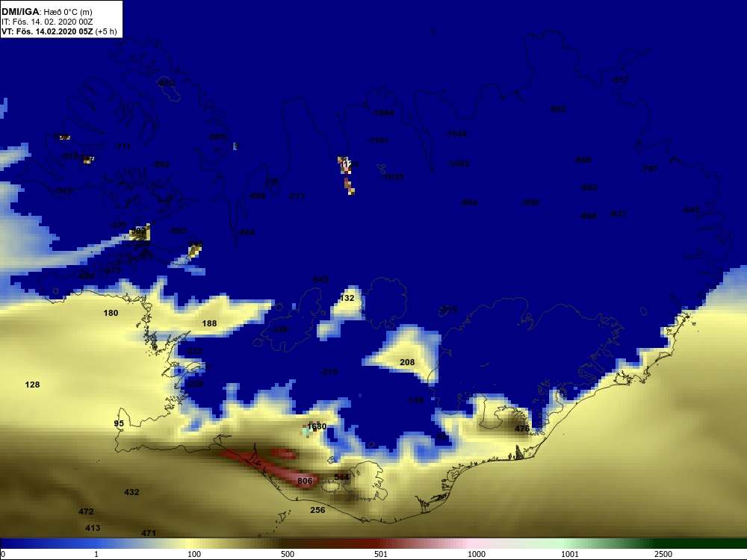Viewport: 747px width, 560px height.
Task: Click the -797 value label
Action: pos(649,169)
